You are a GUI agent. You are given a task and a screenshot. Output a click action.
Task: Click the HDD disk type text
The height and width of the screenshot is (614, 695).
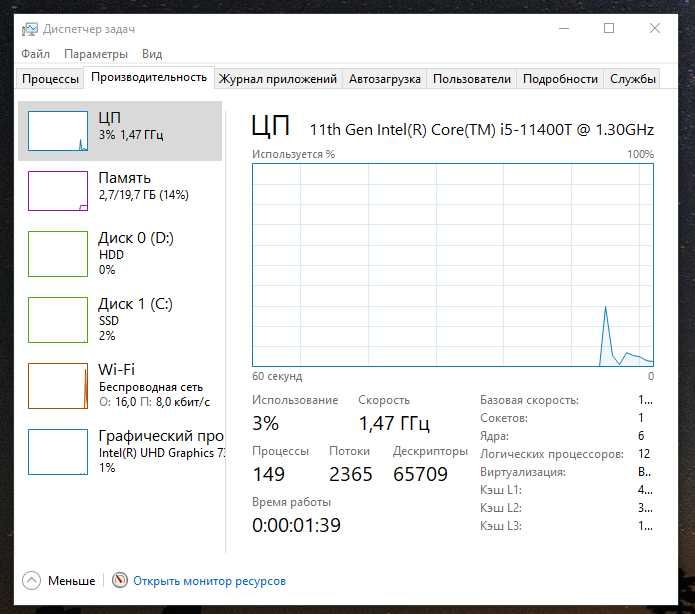point(111,255)
